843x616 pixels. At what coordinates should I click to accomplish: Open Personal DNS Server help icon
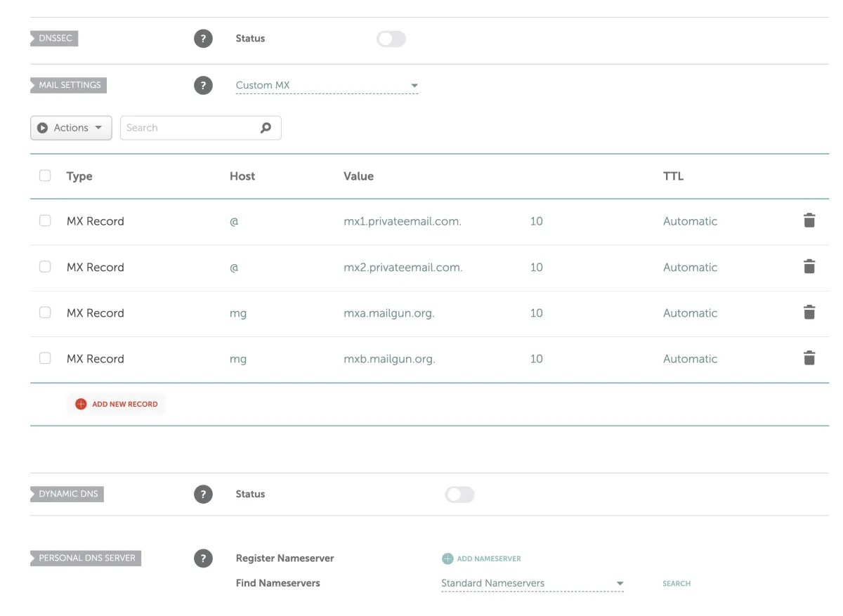(203, 558)
